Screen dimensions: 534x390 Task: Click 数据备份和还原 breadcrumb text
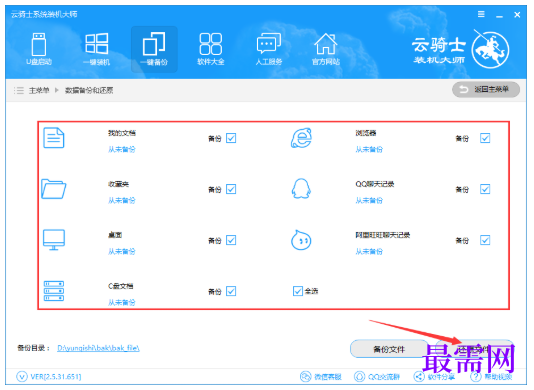pos(89,90)
